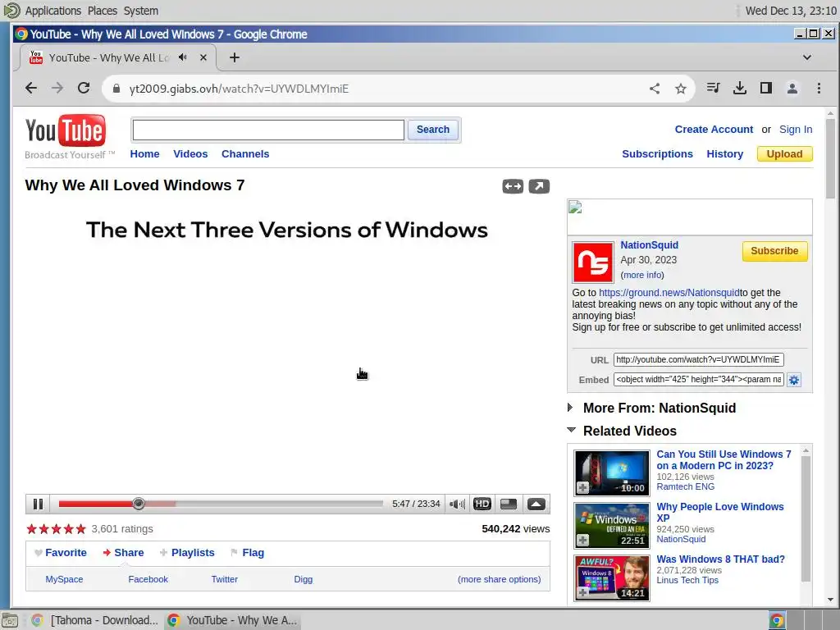Add Windows 8 video to queue plus icon

[583, 593]
